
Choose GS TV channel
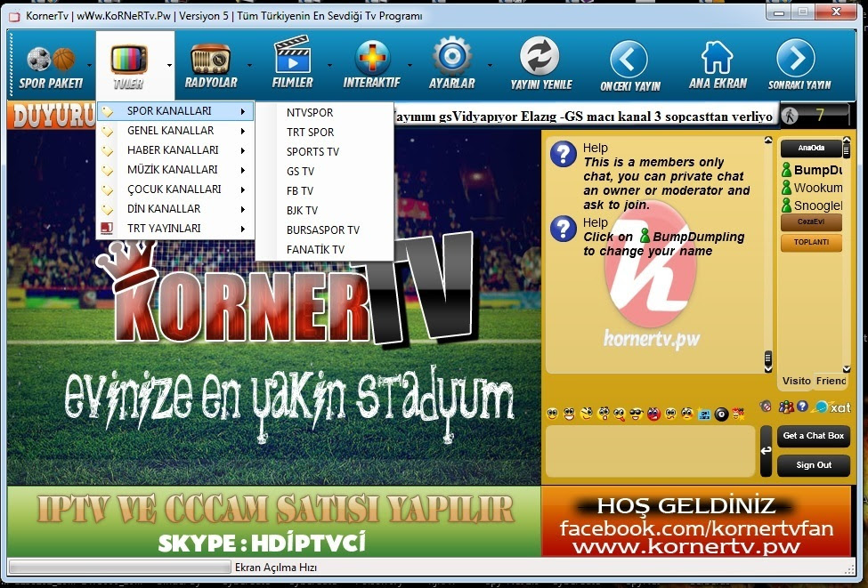(x=324, y=172)
